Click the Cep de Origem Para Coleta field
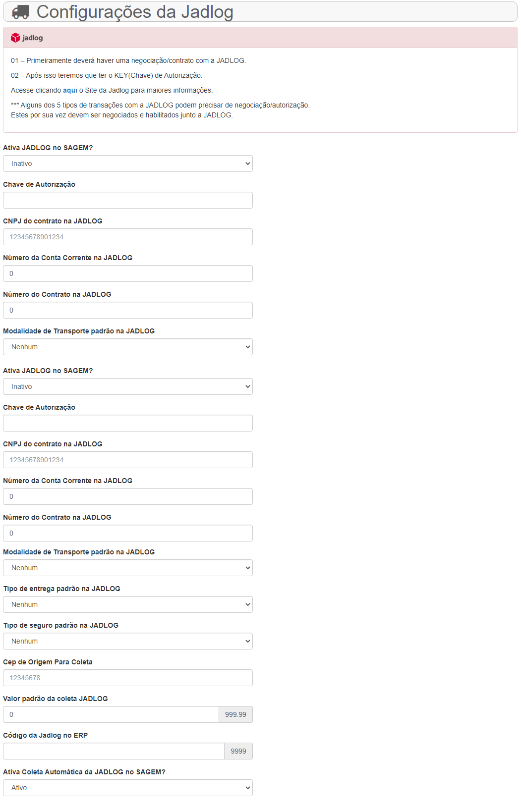The width and height of the screenshot is (521, 812). tap(128, 678)
